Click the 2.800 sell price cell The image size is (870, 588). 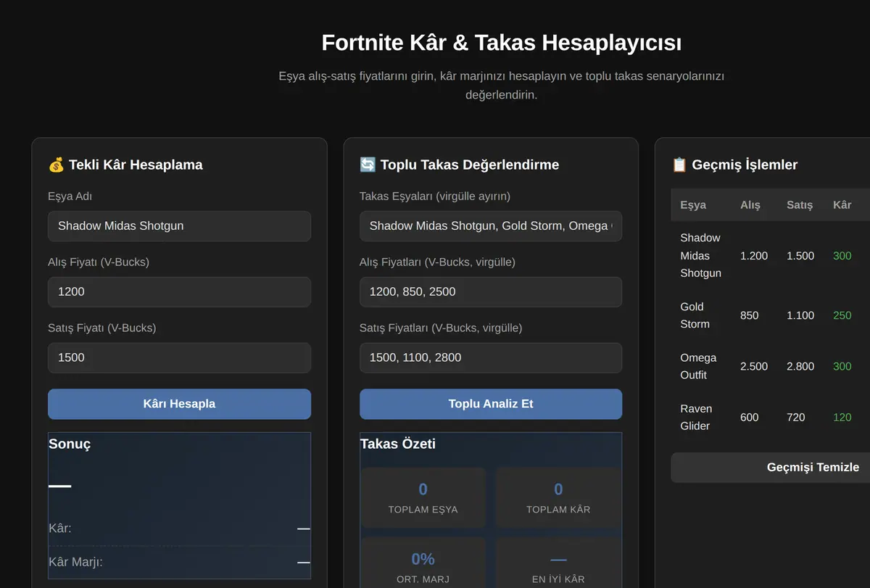[x=800, y=366]
